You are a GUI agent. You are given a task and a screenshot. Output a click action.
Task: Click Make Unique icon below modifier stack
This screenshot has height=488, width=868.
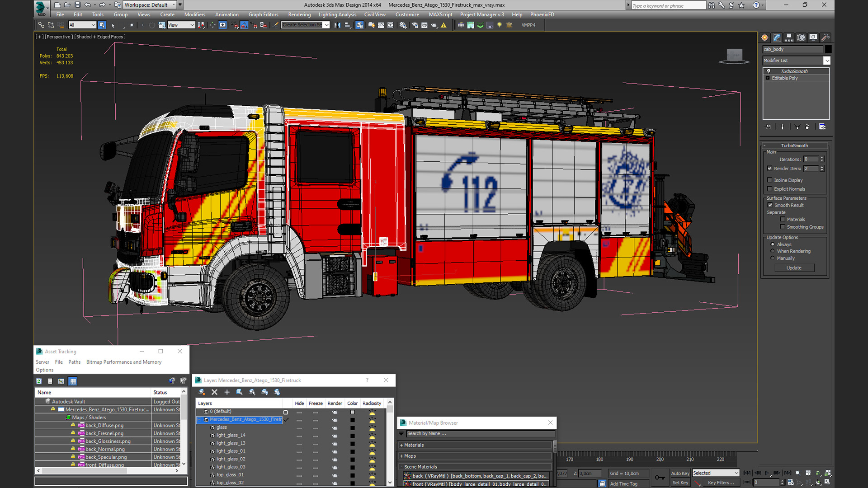[x=797, y=127]
